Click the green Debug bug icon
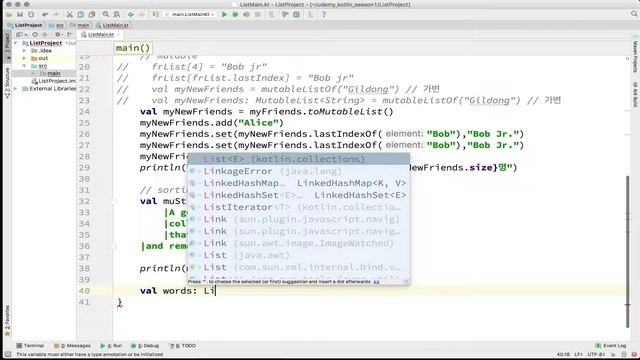640x360 pixels. tap(235, 14)
